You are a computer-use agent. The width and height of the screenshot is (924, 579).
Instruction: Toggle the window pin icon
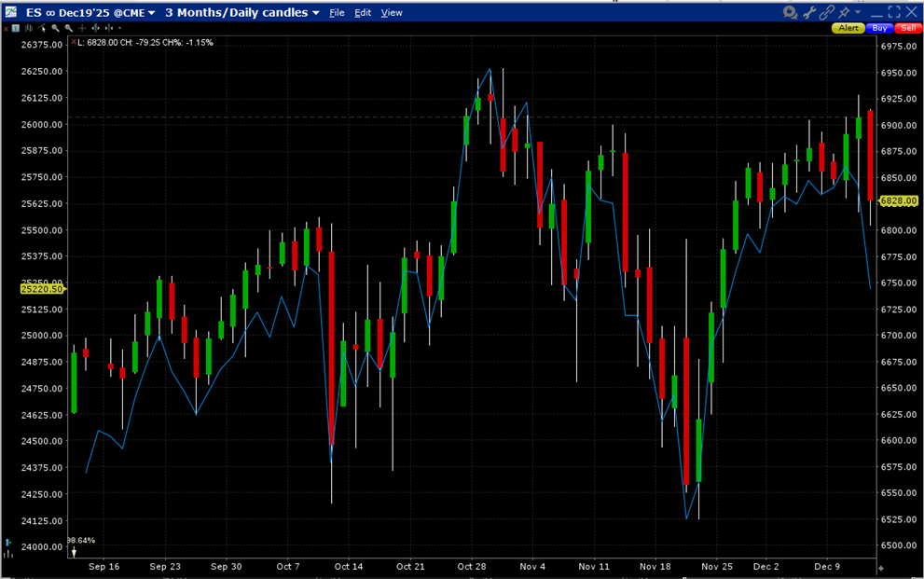[x=846, y=12]
